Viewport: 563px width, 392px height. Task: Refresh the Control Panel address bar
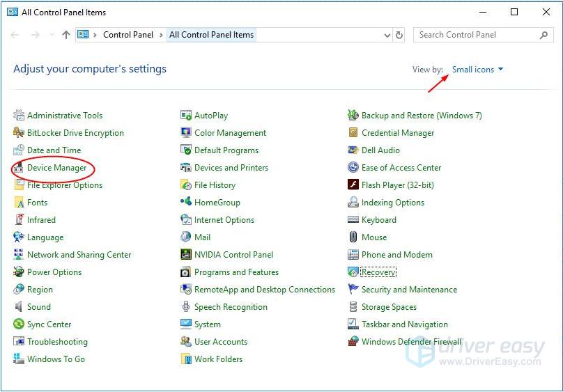pyautogui.click(x=399, y=35)
